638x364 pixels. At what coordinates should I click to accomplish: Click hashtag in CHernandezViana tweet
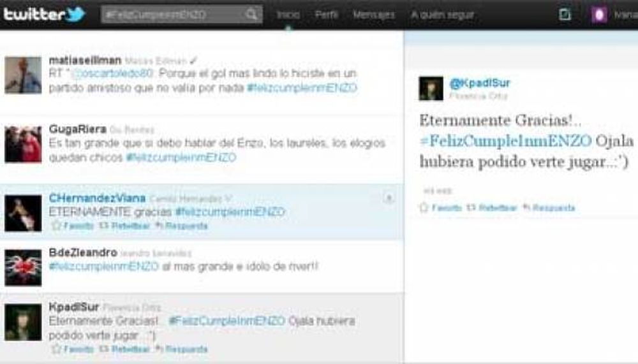(x=230, y=212)
